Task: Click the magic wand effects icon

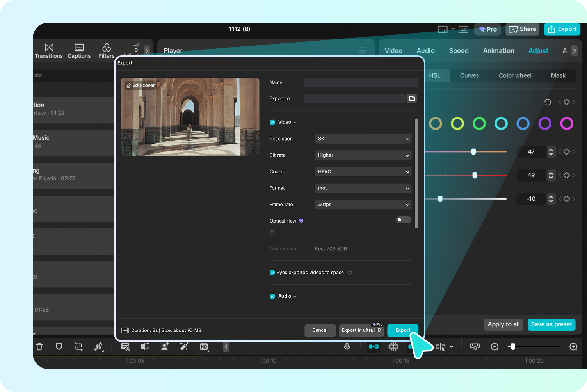Action: (184, 347)
